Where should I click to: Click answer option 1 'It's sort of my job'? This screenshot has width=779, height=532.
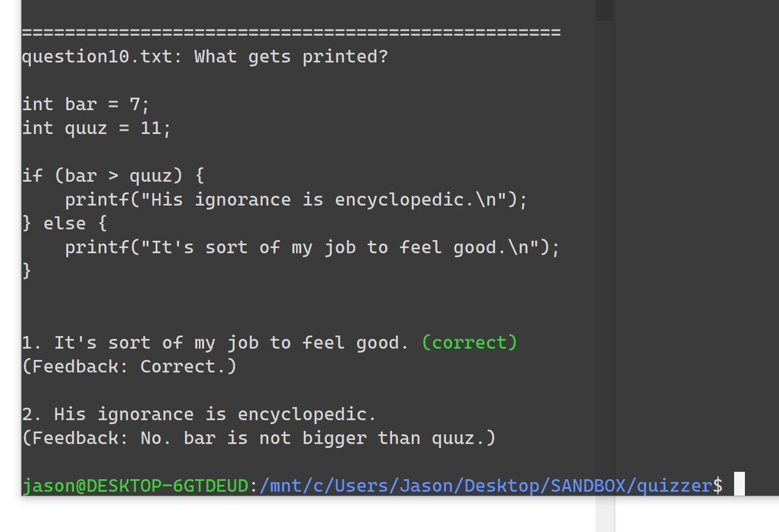click(x=215, y=343)
